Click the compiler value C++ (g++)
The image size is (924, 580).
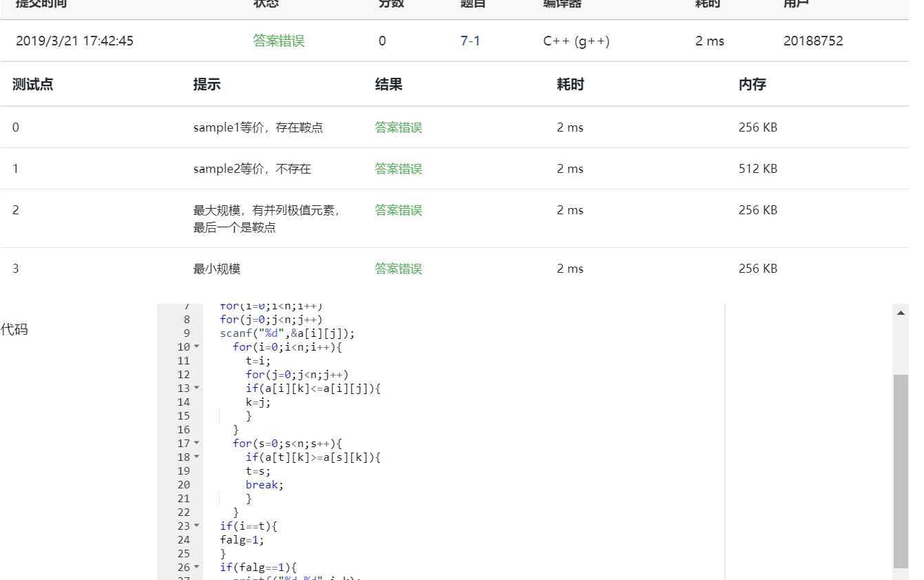576,41
